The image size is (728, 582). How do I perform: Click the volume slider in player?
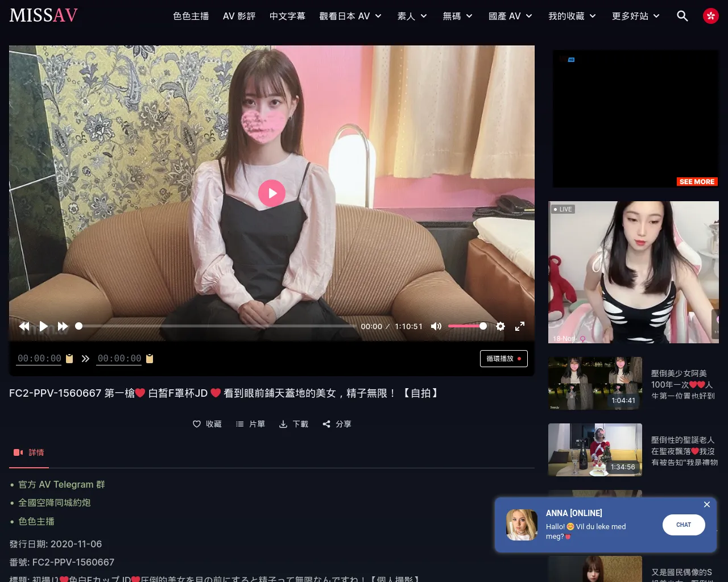tap(466, 326)
